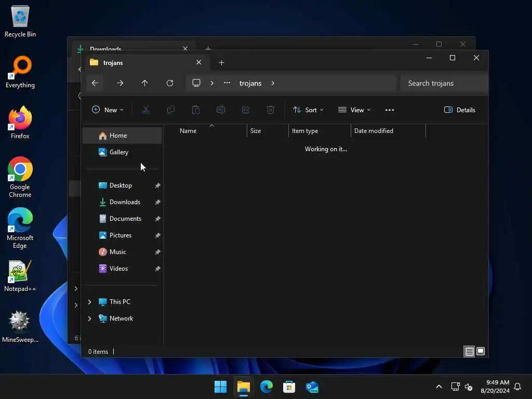Unpin Desktop using its pin icon
532x399 pixels.
pyautogui.click(x=157, y=185)
